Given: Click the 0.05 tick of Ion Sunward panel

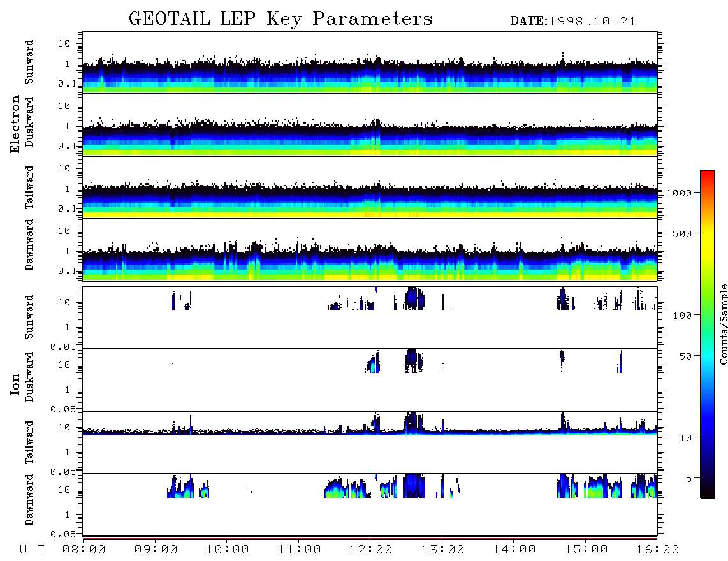Looking at the screenshot, I should [63, 347].
